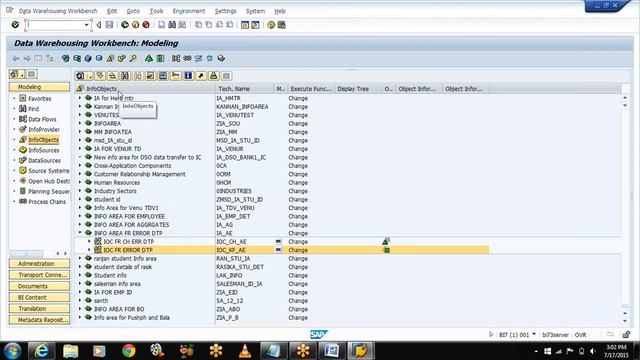Click the green triangle Key Figure icon in the toolbar

[x=149, y=58]
